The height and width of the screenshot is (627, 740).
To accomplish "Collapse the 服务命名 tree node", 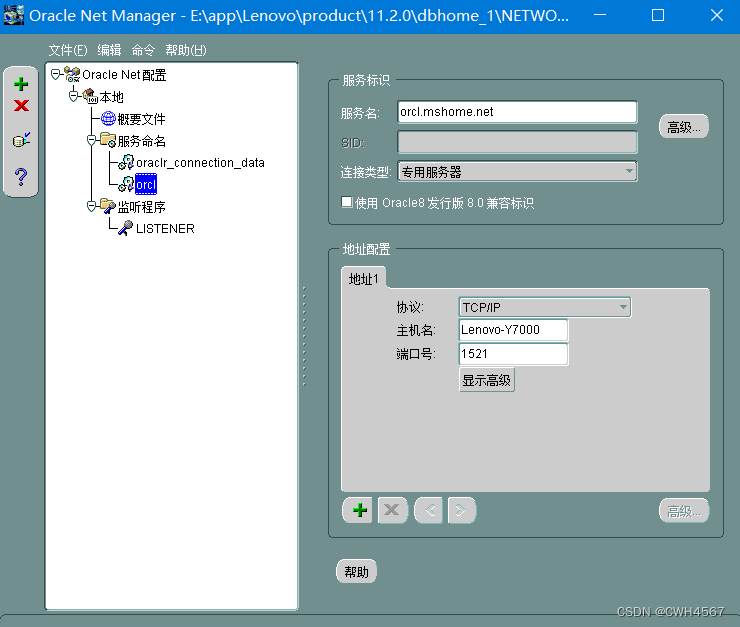I will [92, 140].
